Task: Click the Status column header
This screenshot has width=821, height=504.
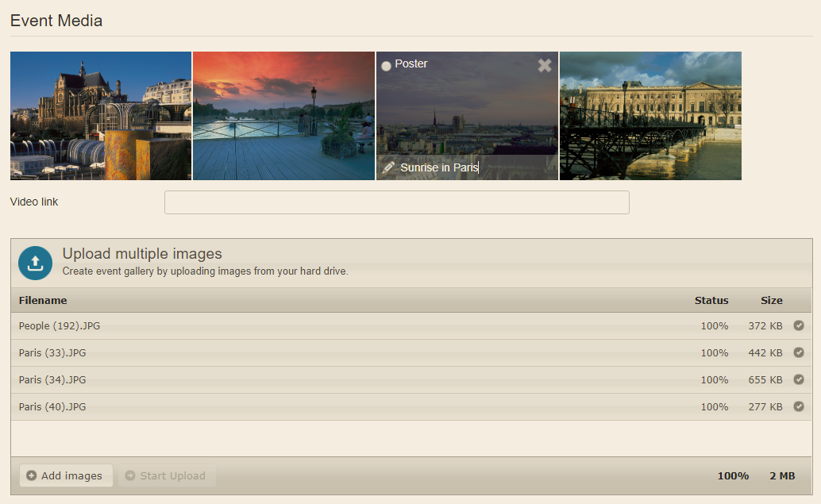Action: point(711,300)
